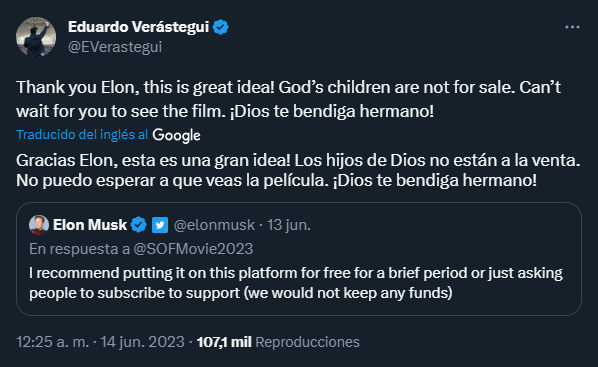The height and width of the screenshot is (367, 598).
Task: Click Elon Musk's small avatar in quoted tweet
Action: tap(39, 225)
